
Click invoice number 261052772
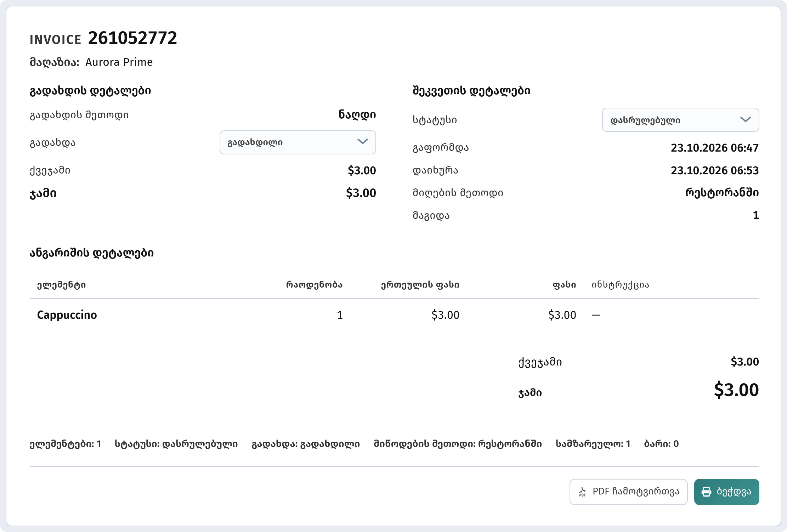tap(132, 38)
